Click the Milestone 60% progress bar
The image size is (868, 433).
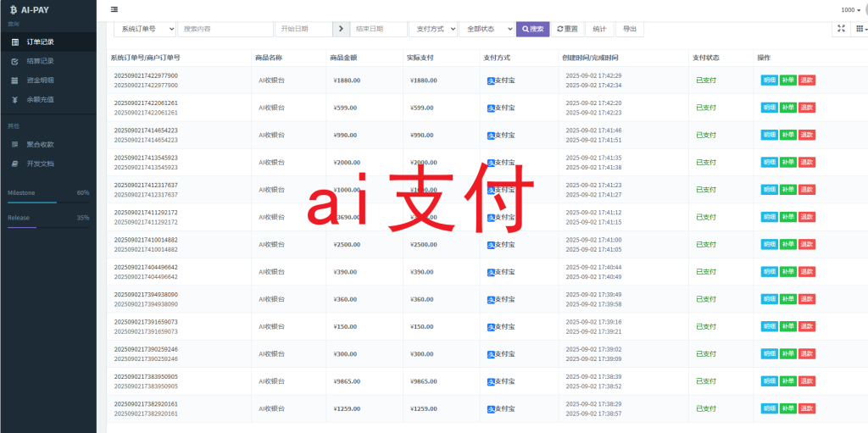(x=48, y=203)
